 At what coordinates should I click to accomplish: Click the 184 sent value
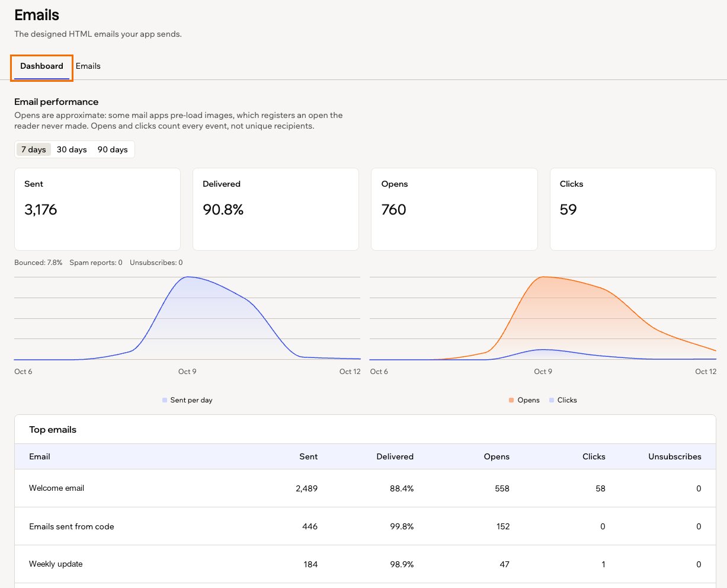point(310,564)
